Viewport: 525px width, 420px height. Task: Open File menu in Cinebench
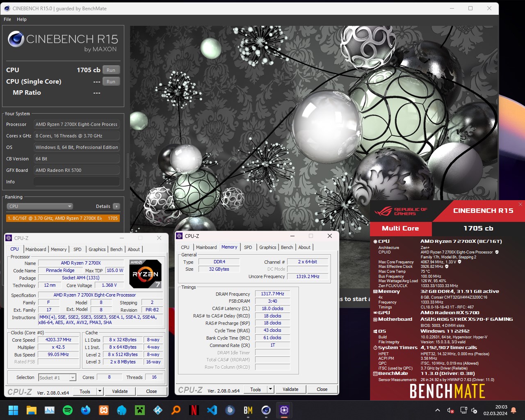[7, 19]
